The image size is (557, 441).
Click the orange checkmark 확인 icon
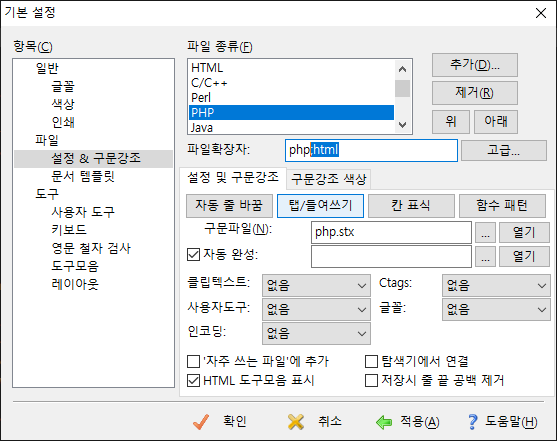click(x=201, y=422)
